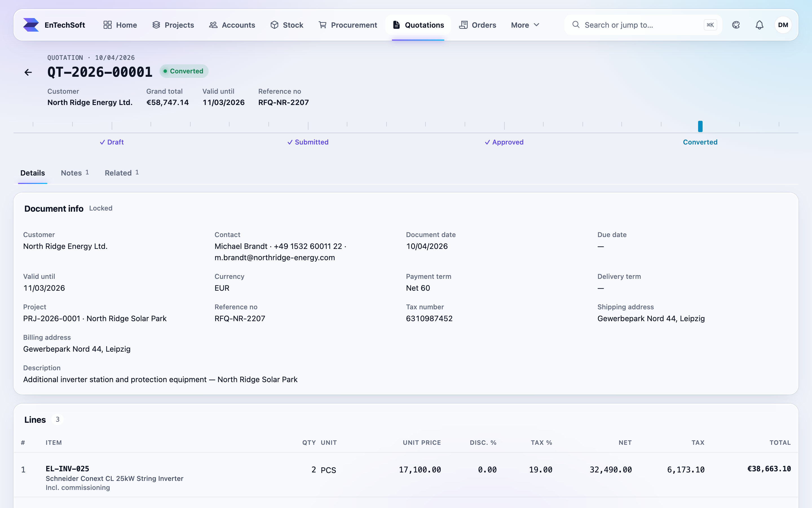Go back with the left arrow

point(28,72)
